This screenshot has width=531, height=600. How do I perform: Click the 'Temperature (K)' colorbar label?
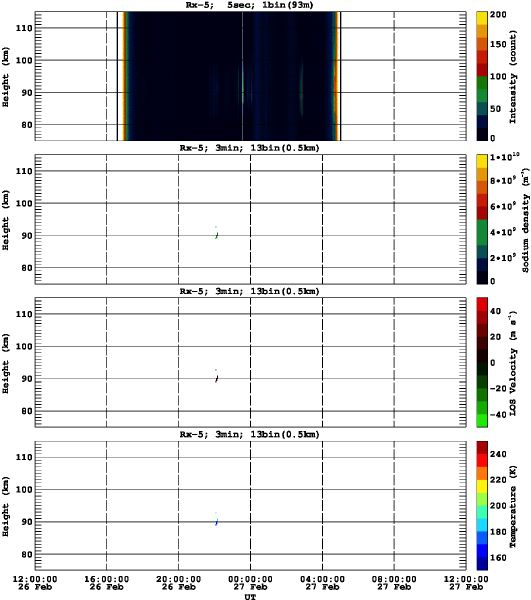click(x=513, y=506)
